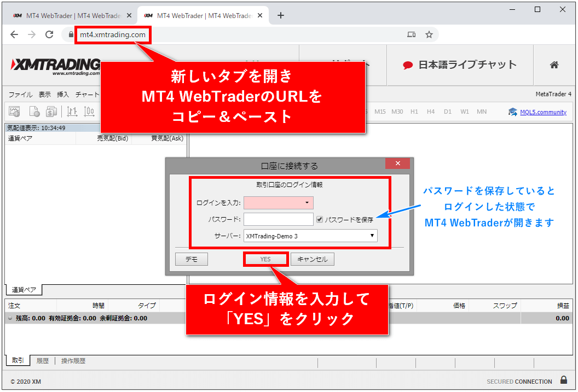The image size is (578, 392).
Task: Switch to the 履歴 tab
Action: click(42, 361)
